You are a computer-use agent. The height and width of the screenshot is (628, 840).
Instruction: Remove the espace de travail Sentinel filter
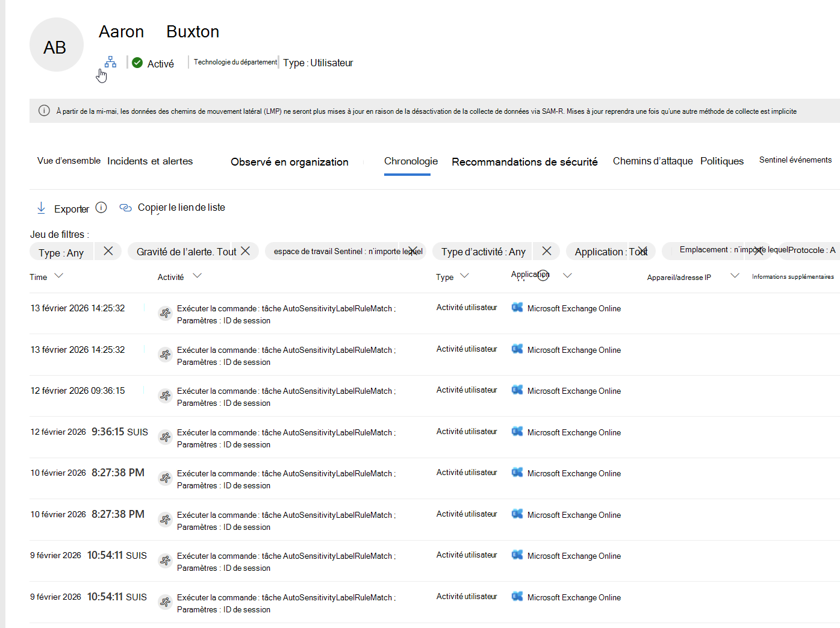pyautogui.click(x=412, y=251)
